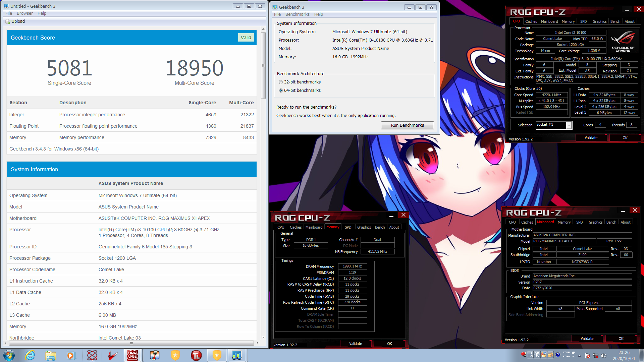Click OK in the top-right CPU-Z window
Image resolution: width=644 pixels, height=362 pixels.
click(x=625, y=138)
